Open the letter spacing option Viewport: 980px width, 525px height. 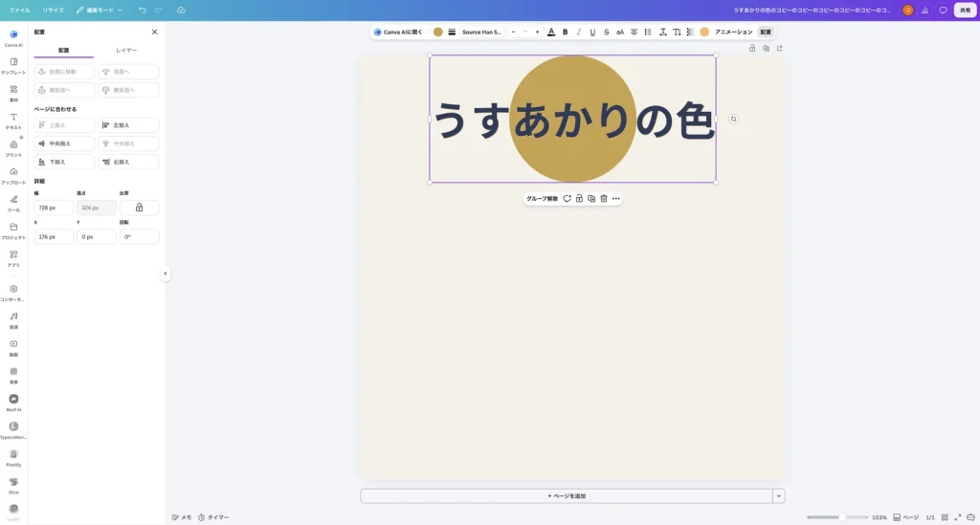click(662, 32)
